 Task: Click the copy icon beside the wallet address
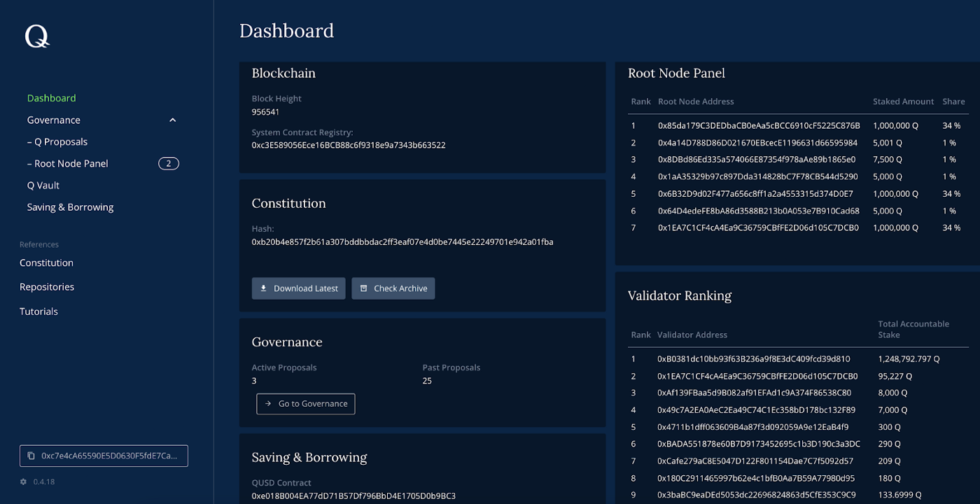(x=31, y=456)
